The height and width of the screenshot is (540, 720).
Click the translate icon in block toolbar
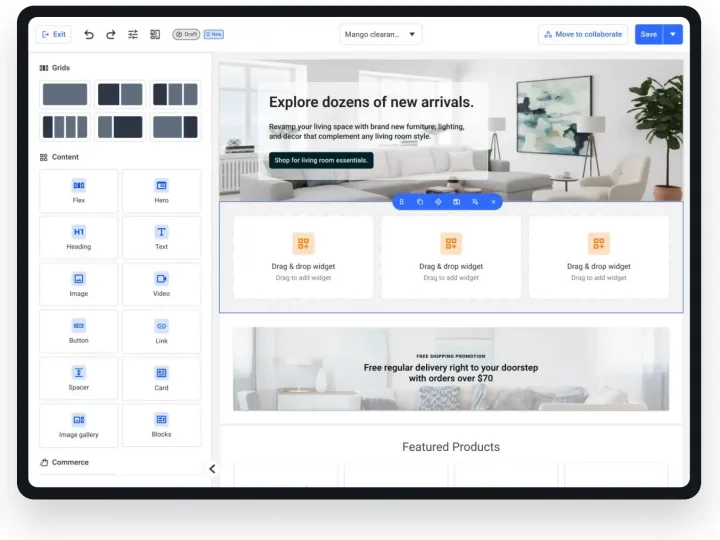475,202
